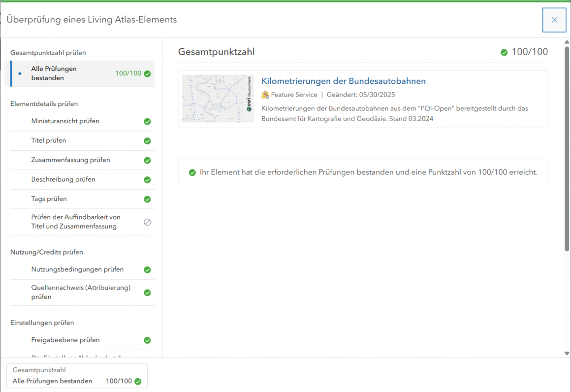Open the 'Titel prüfen' check

[83, 141]
